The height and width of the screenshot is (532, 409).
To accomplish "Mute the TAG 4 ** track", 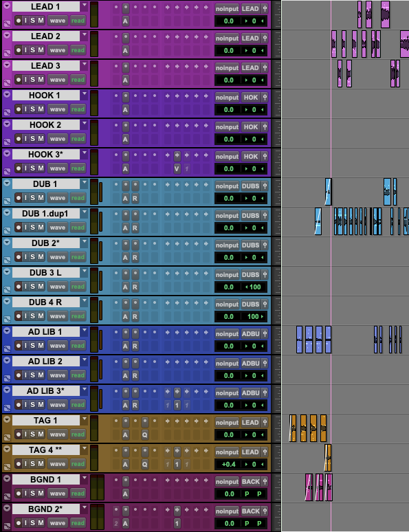I will pos(41,464).
